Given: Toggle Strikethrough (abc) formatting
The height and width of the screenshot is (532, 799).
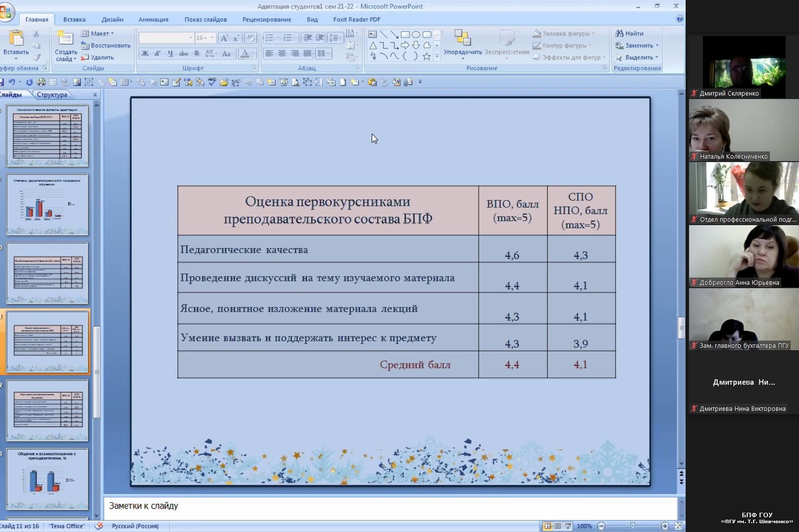Looking at the screenshot, I should click(183, 54).
